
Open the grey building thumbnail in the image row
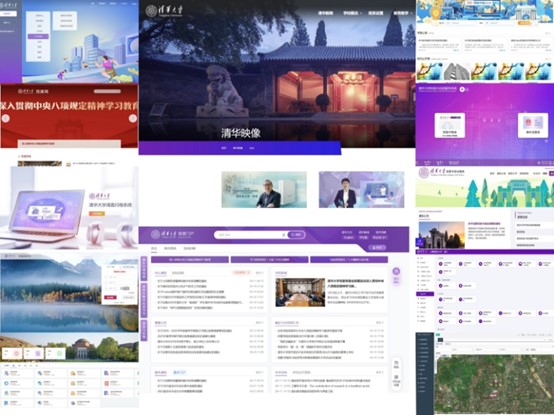[x=457, y=72]
